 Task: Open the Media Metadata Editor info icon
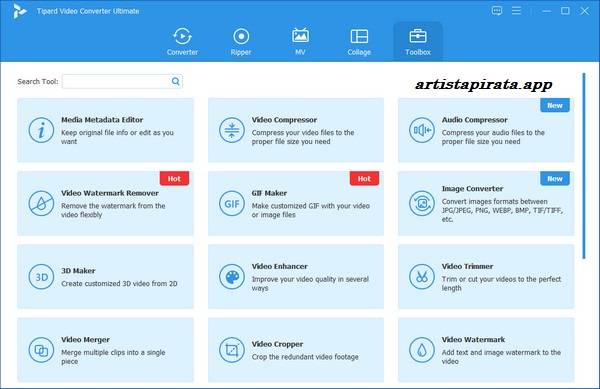point(41,130)
